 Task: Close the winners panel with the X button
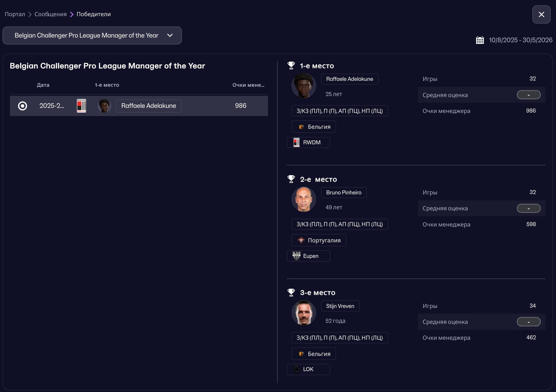tap(541, 15)
